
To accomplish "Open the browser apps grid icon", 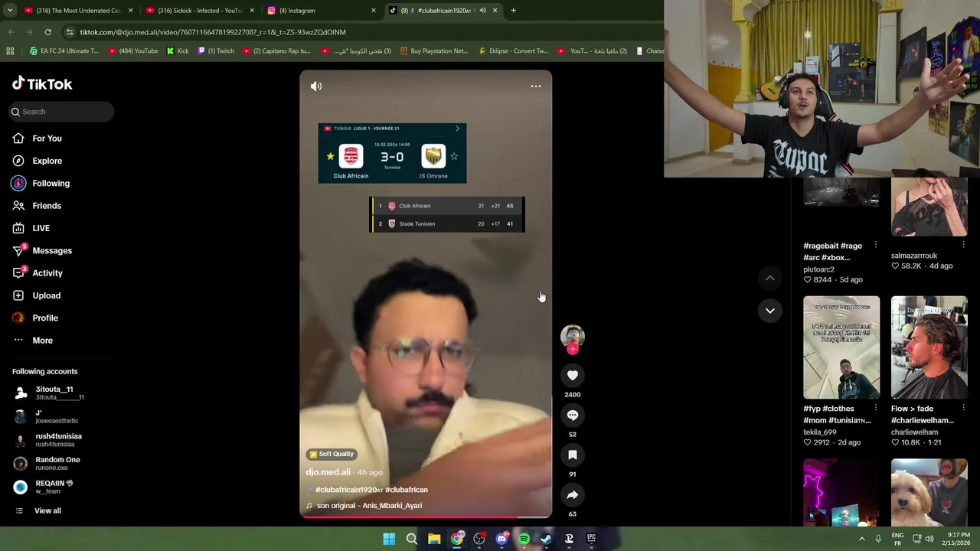I will (x=10, y=51).
